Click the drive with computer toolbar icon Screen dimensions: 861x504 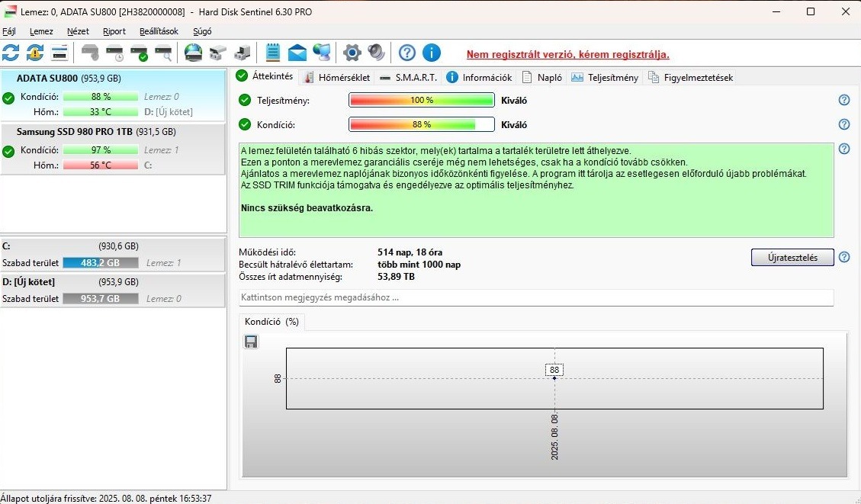pyautogui.click(x=243, y=53)
